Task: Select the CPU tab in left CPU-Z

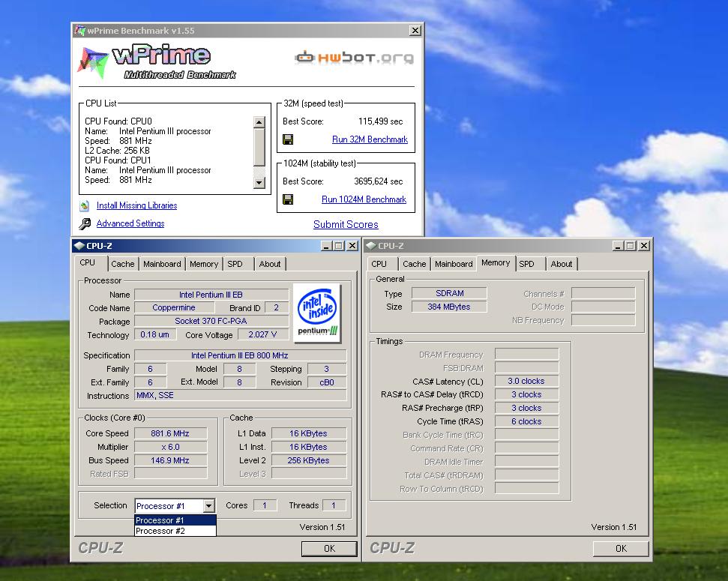Action: coord(91,262)
